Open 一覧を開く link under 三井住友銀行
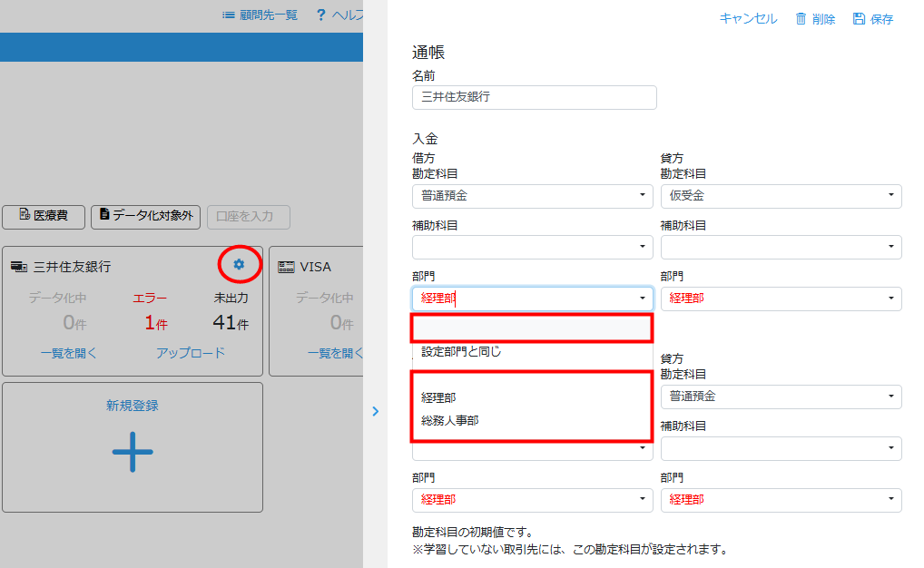This screenshot has width=924, height=568. pos(68,353)
